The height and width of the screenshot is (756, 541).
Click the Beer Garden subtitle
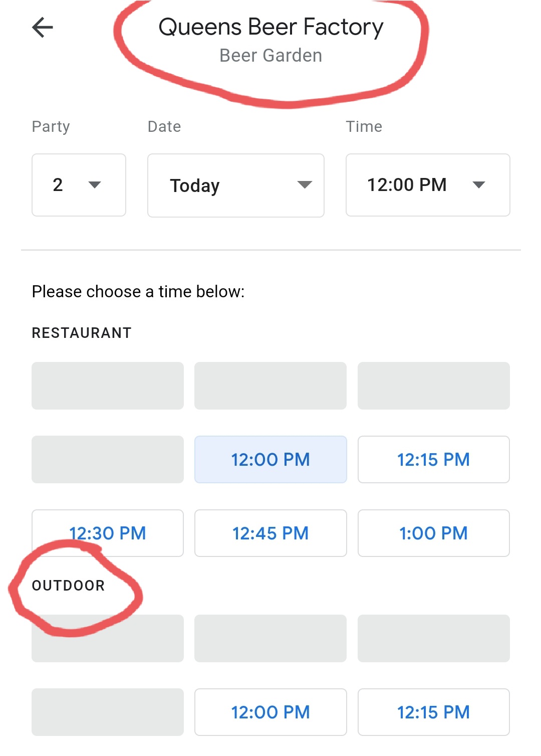[270, 56]
